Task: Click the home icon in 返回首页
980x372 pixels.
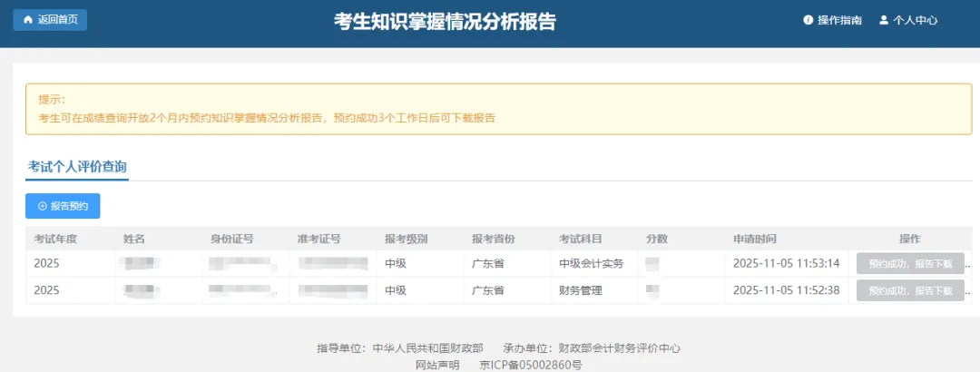Action: coord(27,20)
